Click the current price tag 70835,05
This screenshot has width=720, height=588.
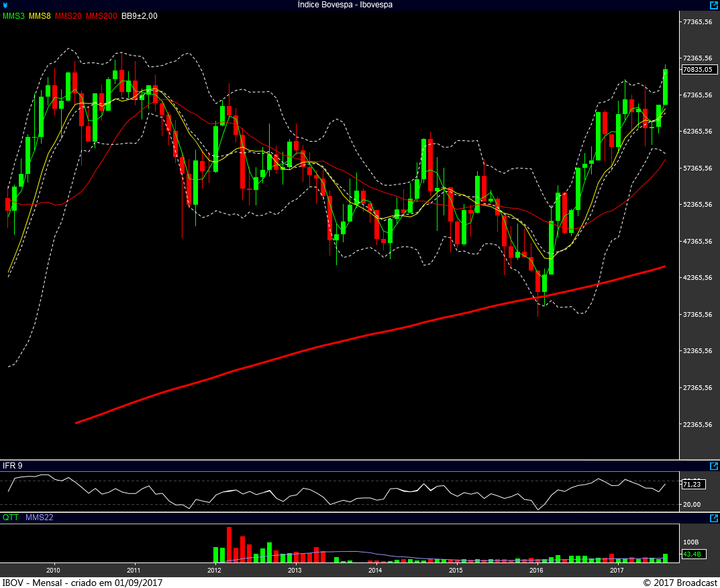tap(696, 70)
